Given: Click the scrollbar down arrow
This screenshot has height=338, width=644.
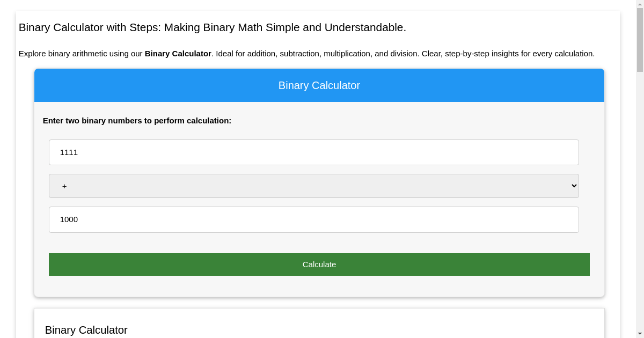Looking at the screenshot, I should pos(640,334).
